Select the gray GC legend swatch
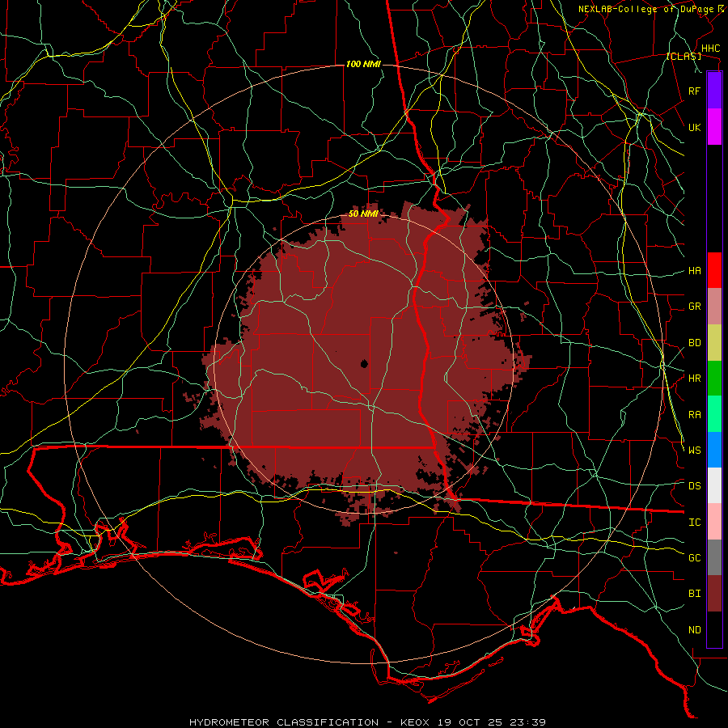The width and height of the screenshot is (728, 728). pyautogui.click(x=714, y=557)
